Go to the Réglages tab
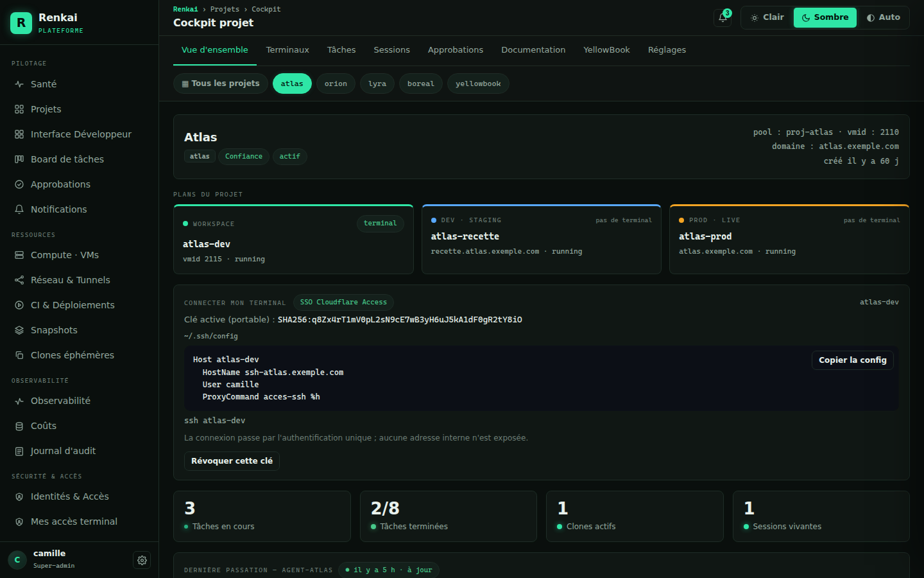Image resolution: width=924 pixels, height=578 pixels. point(667,50)
